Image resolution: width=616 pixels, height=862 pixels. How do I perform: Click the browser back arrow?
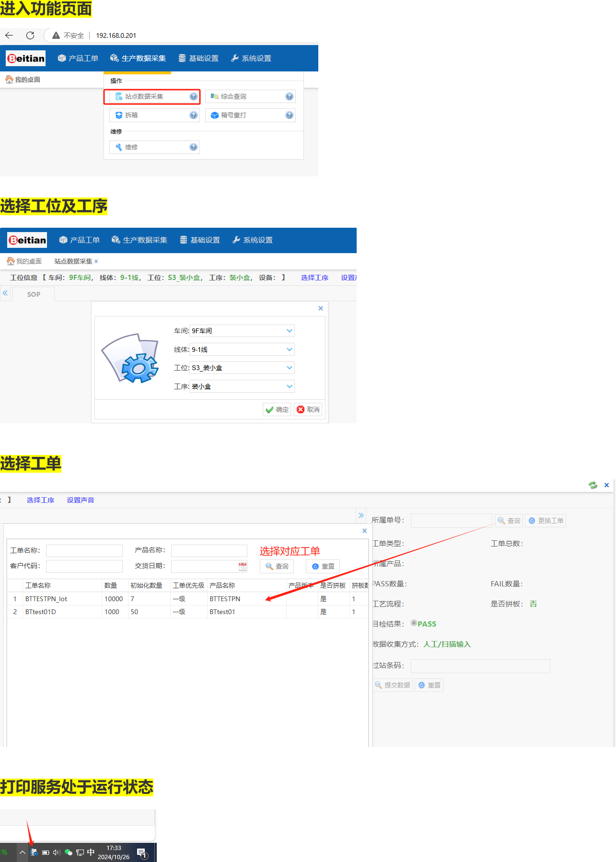[x=9, y=35]
